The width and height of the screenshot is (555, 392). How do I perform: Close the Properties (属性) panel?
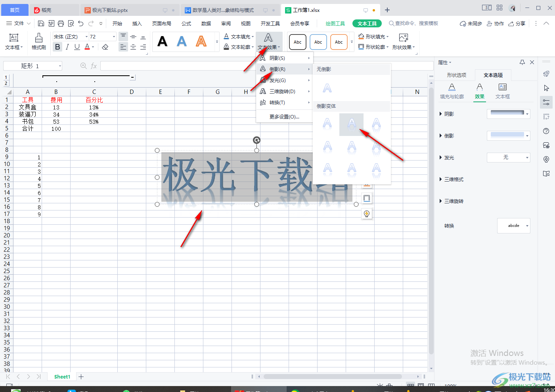point(532,62)
